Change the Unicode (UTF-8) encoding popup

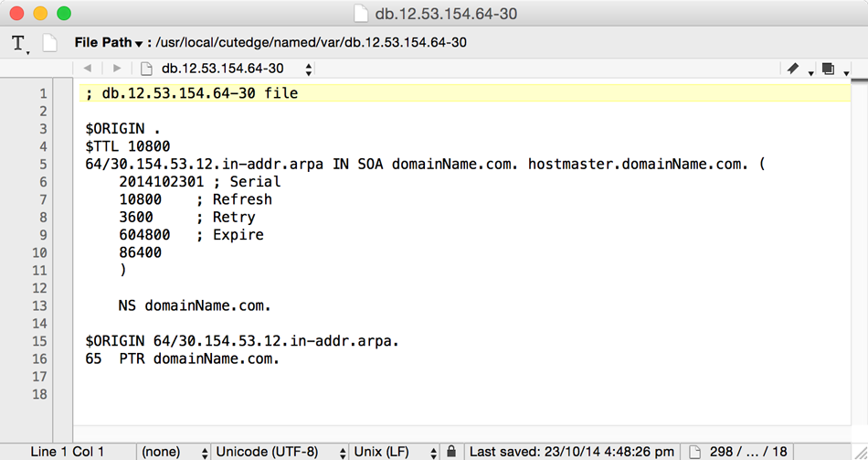tap(280, 452)
